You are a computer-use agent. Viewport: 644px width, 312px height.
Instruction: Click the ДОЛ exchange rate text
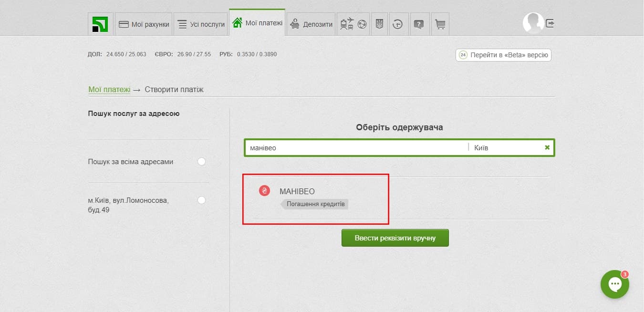click(x=117, y=54)
